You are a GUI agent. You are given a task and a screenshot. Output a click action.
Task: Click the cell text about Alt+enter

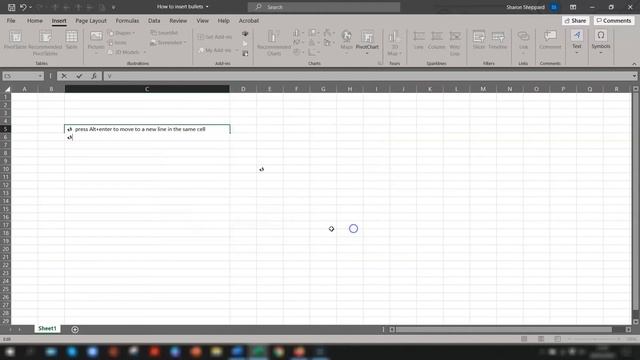pyautogui.click(x=140, y=129)
